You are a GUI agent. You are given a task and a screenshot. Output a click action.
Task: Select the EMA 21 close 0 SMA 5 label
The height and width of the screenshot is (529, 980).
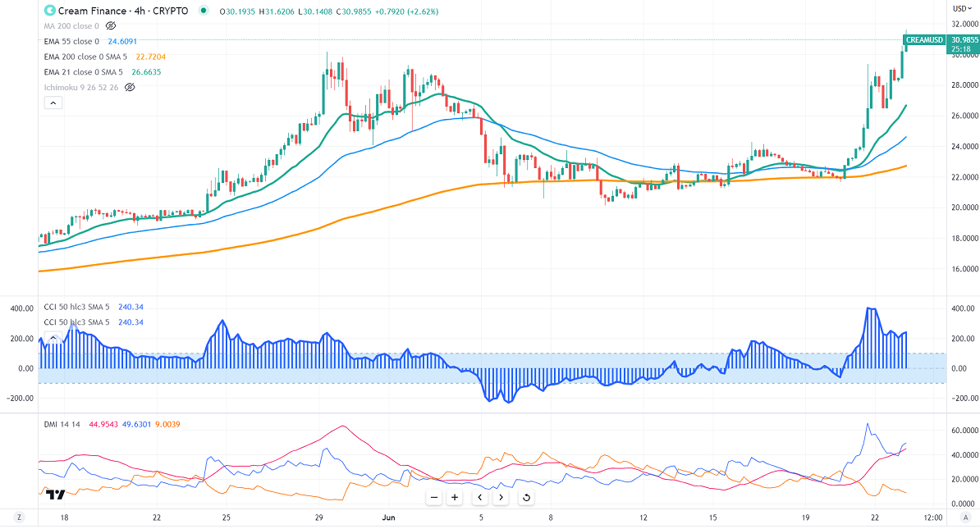click(83, 72)
